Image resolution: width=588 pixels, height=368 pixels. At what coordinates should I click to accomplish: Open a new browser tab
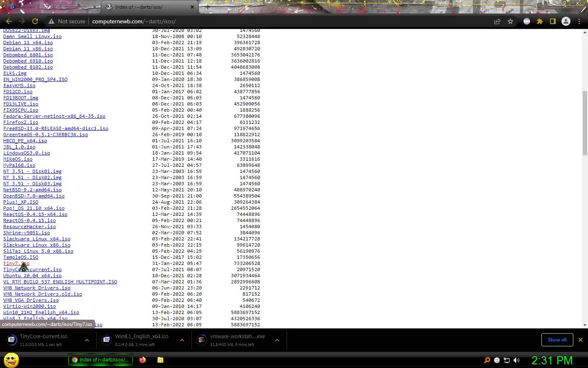[x=207, y=7]
